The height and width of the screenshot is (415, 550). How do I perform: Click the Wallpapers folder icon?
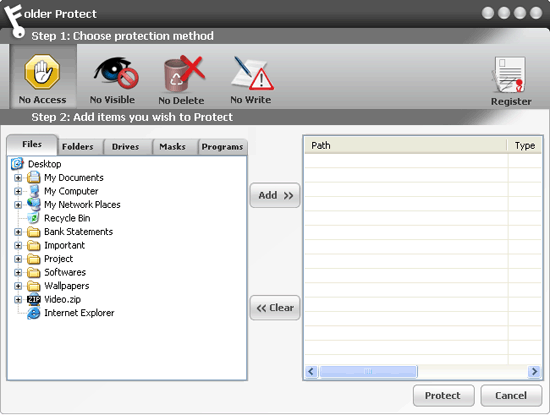point(34,286)
